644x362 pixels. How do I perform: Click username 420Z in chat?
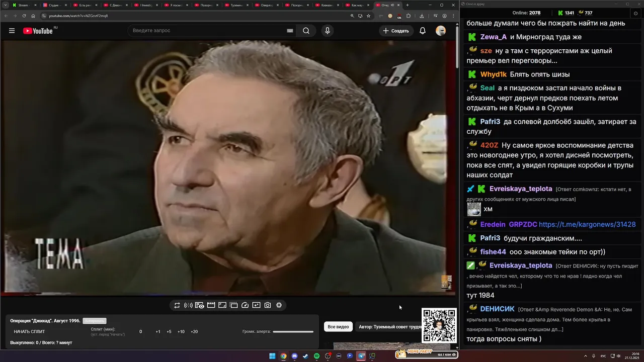point(489,145)
